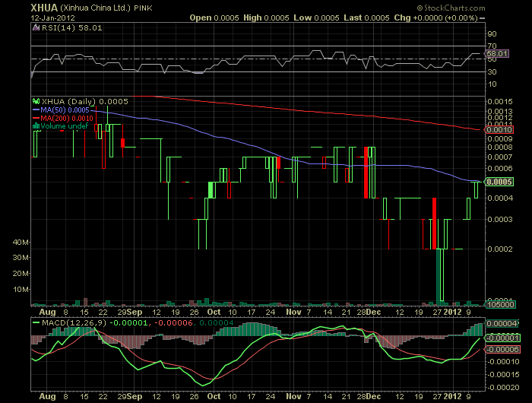Click the XHUA (Daily) candlestick legend icon

click(x=36, y=101)
